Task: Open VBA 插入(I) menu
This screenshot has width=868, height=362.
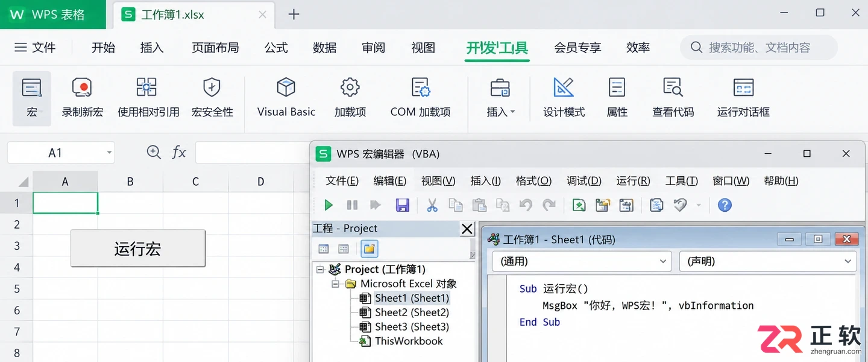Action: click(x=485, y=181)
